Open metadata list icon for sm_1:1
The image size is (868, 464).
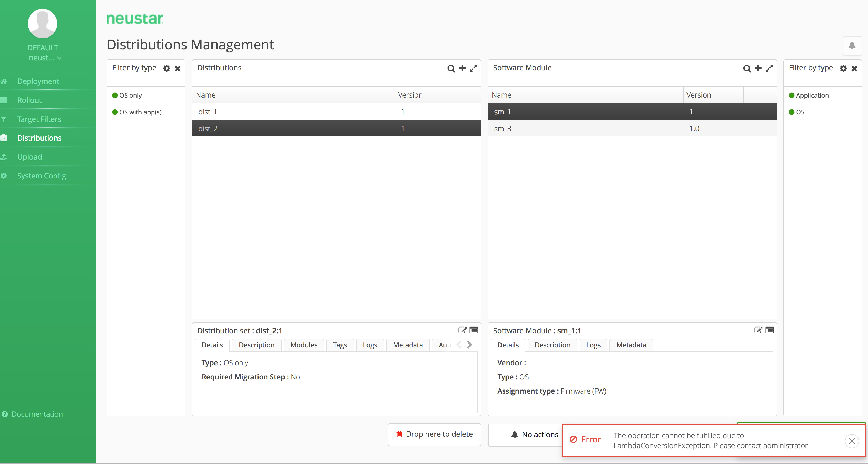(769, 330)
